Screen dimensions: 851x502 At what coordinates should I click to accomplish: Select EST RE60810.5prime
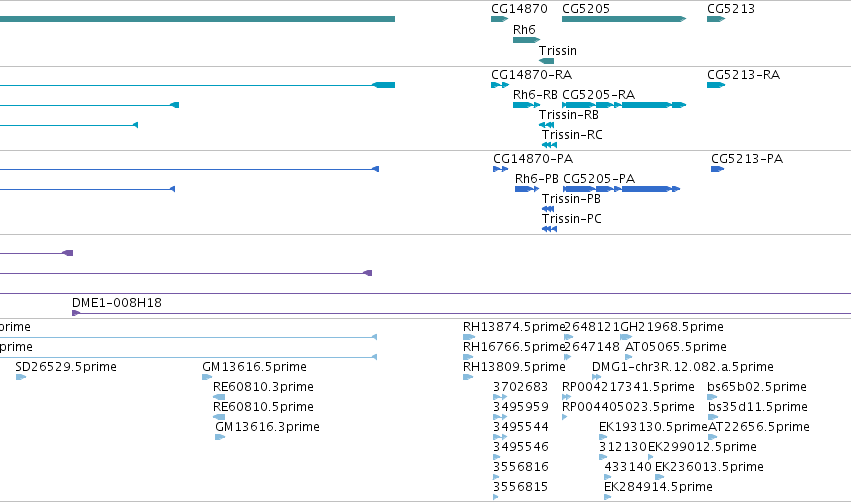pyautogui.click(x=263, y=408)
